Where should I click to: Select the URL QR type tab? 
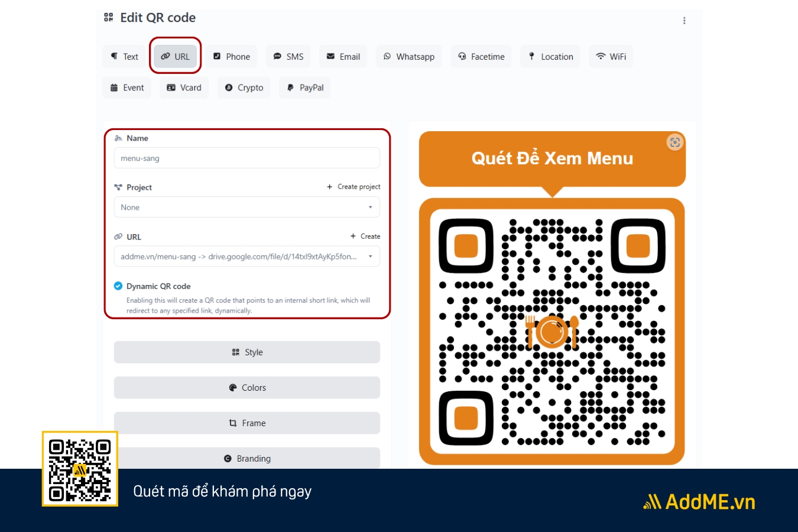(x=176, y=57)
